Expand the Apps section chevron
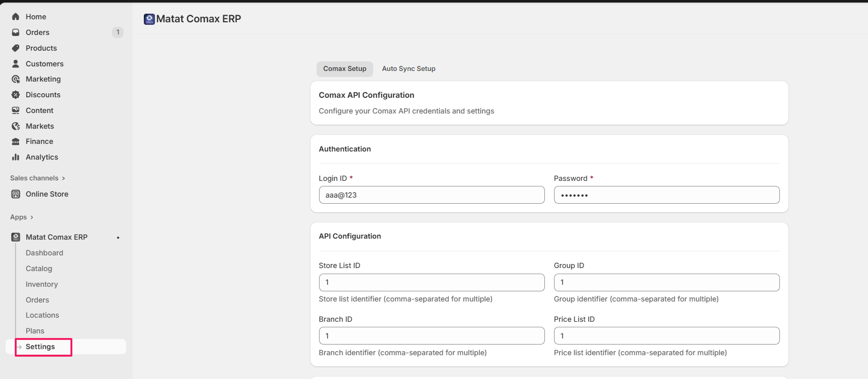 31,217
